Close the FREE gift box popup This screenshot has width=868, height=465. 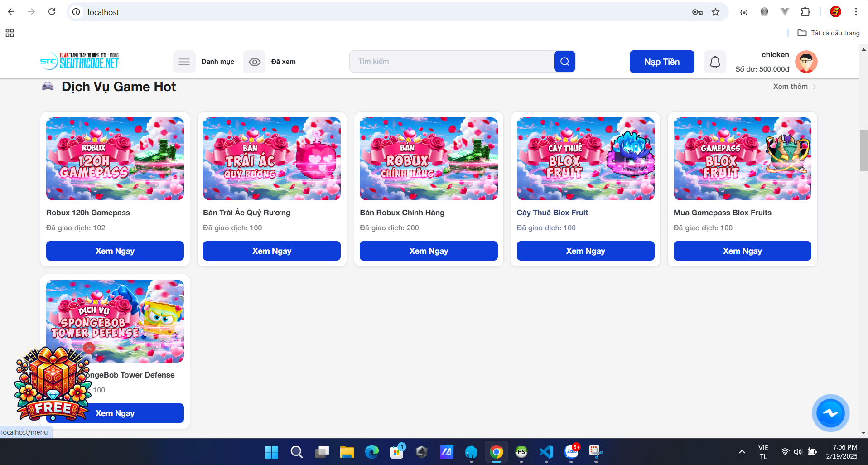tap(89, 348)
